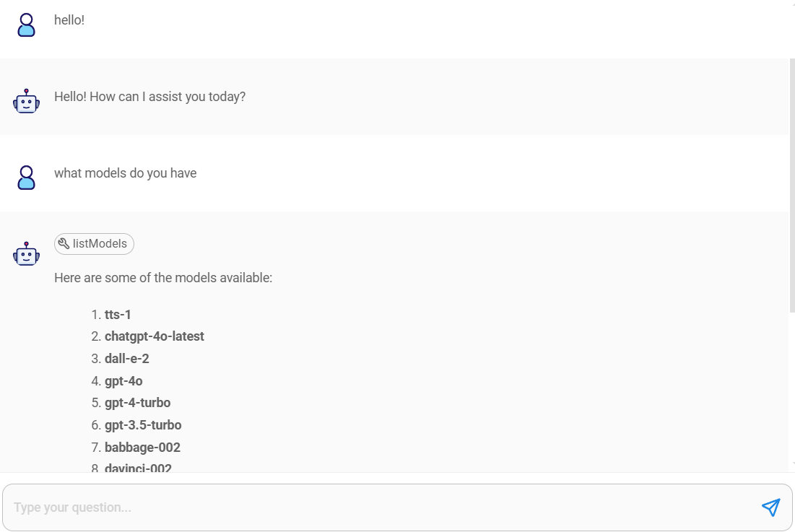Click 'Here are some of the models available' text
The width and height of the screenshot is (795, 532).
[x=163, y=278]
